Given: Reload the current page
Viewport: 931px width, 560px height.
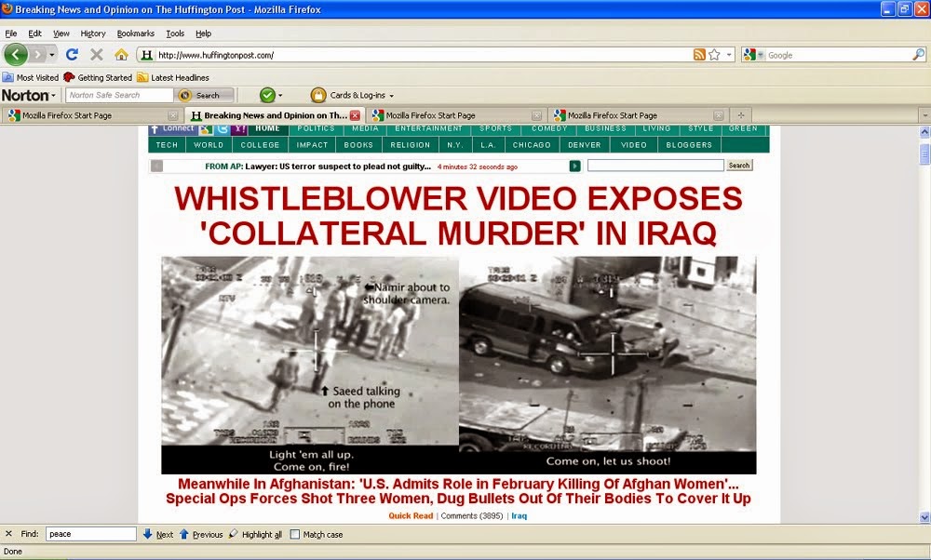Looking at the screenshot, I should pyautogui.click(x=72, y=55).
